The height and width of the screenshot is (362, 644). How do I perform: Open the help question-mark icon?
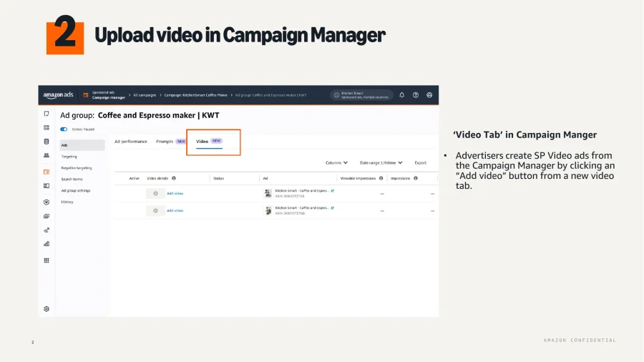point(416,95)
